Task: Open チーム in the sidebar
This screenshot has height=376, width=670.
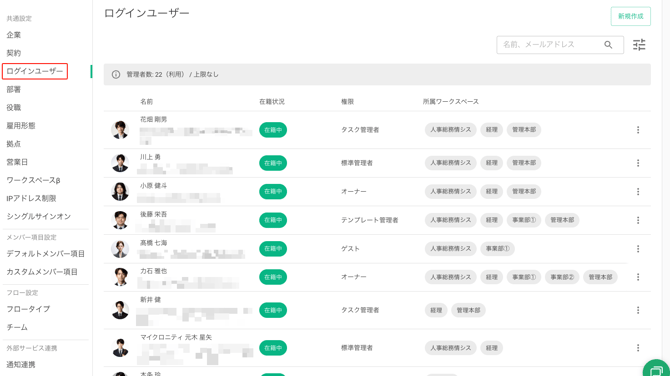Action: coord(17,327)
